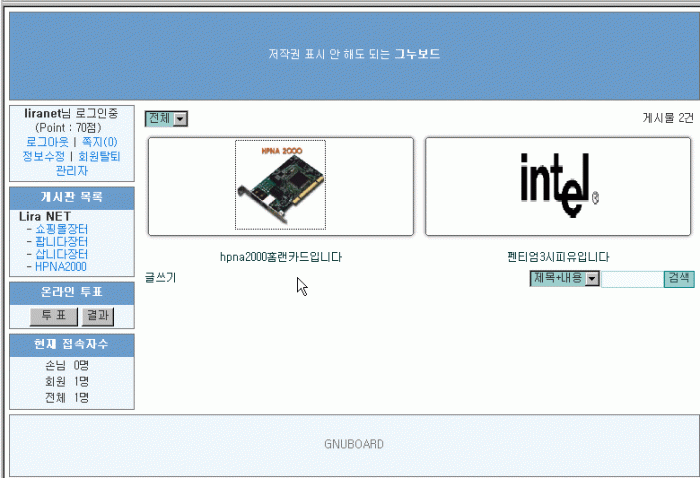
Task: Expand the 전체 category dropdown
Action: 166,119
